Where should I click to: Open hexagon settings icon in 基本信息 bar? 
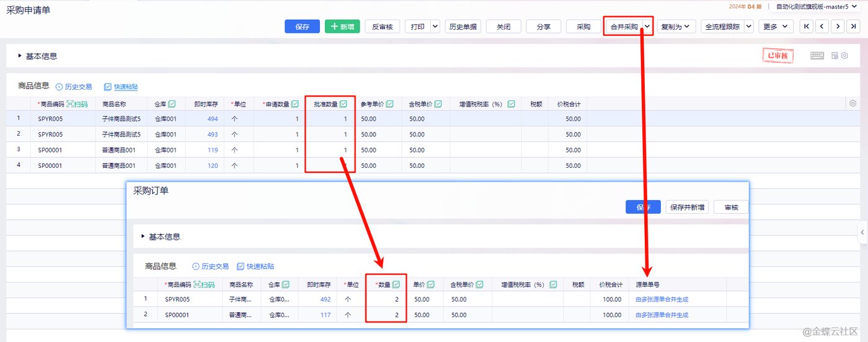[x=844, y=56]
